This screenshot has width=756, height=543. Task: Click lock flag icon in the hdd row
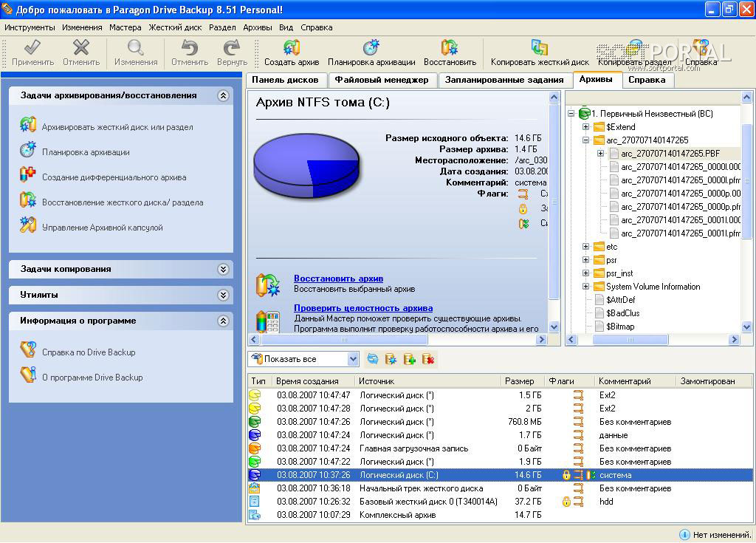(566, 502)
